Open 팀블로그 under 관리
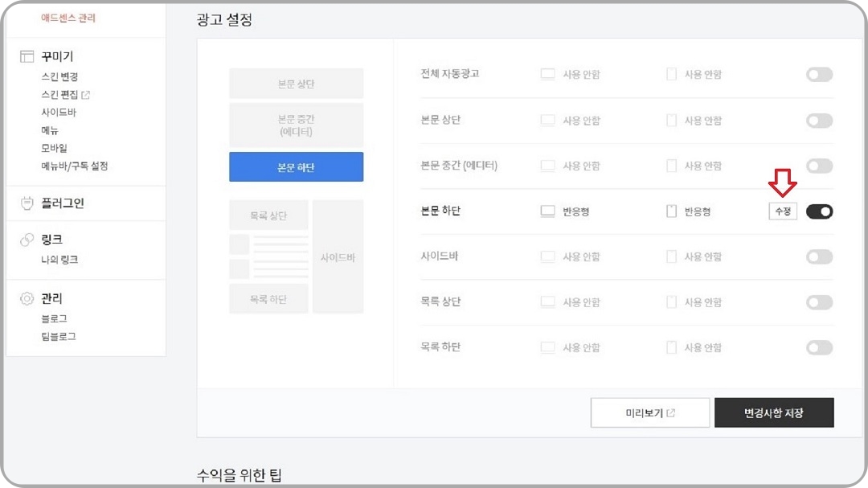 pyautogui.click(x=59, y=336)
